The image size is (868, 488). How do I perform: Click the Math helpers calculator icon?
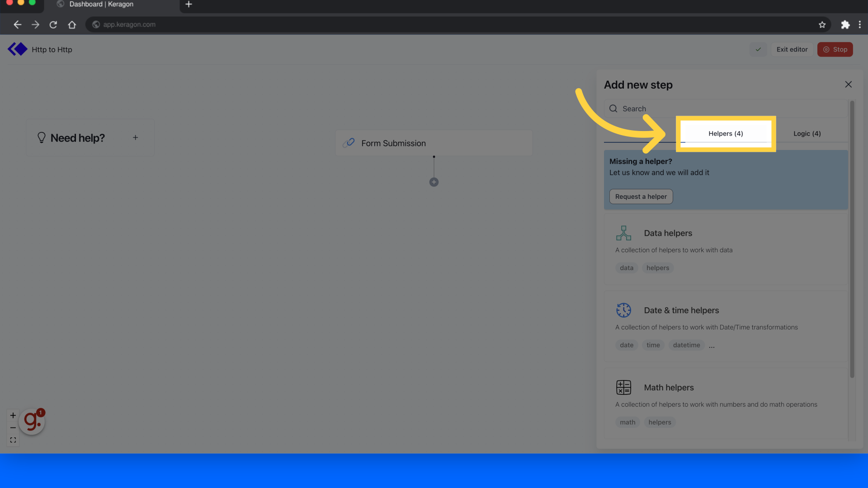(x=623, y=387)
